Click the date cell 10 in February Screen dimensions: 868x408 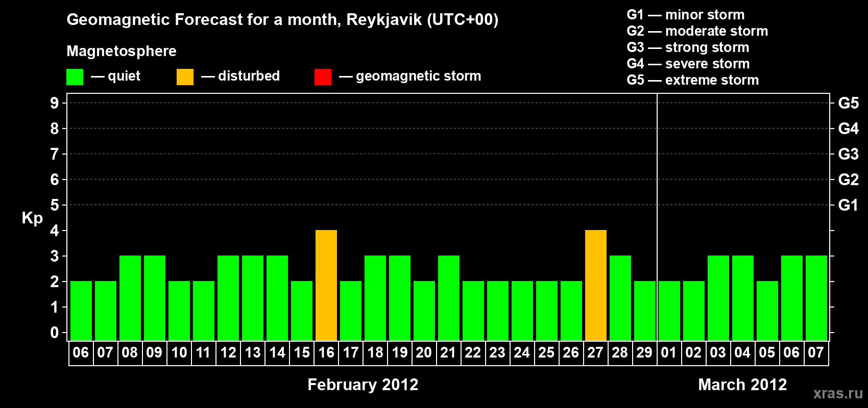pyautogui.click(x=179, y=353)
